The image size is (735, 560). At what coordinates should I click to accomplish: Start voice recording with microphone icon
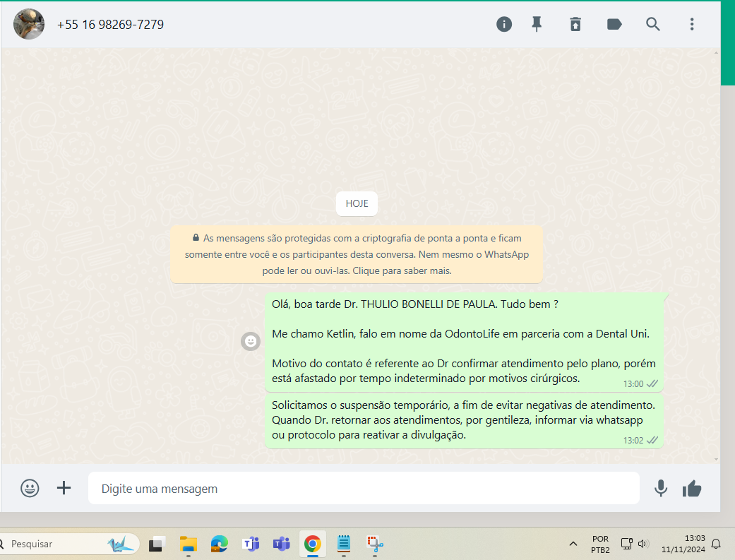point(660,488)
